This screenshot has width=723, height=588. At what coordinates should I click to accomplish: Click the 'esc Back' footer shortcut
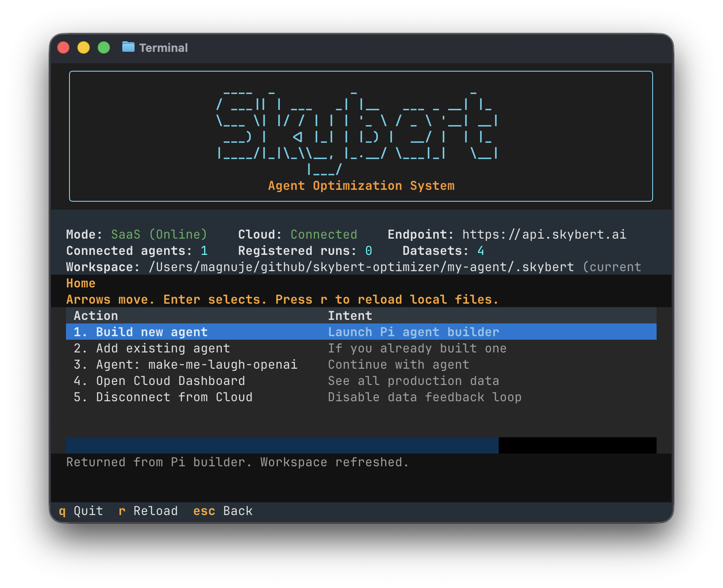[223, 511]
